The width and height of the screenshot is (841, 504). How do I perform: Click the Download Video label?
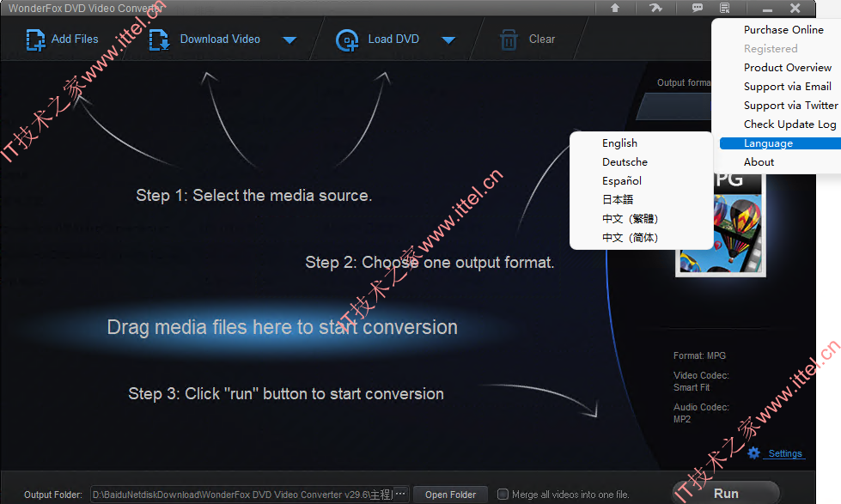220,39
